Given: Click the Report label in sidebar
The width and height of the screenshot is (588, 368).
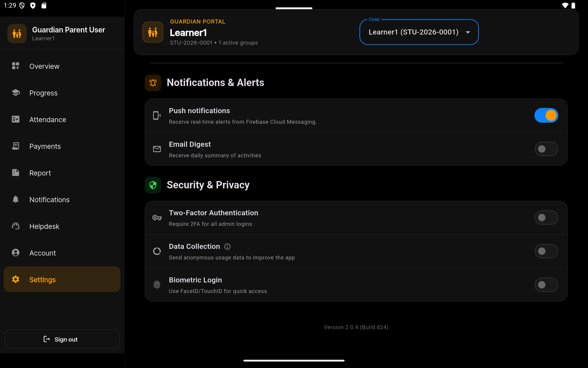Looking at the screenshot, I should 40,173.
